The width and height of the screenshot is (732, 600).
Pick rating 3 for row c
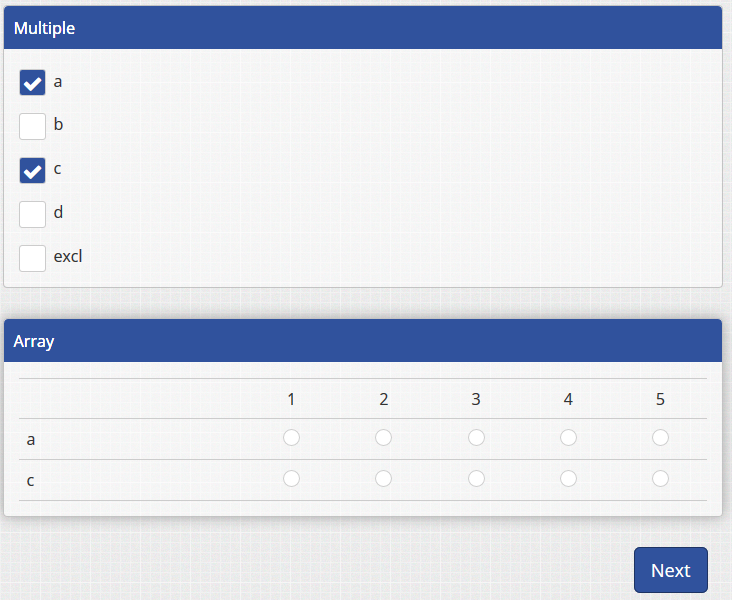476,479
